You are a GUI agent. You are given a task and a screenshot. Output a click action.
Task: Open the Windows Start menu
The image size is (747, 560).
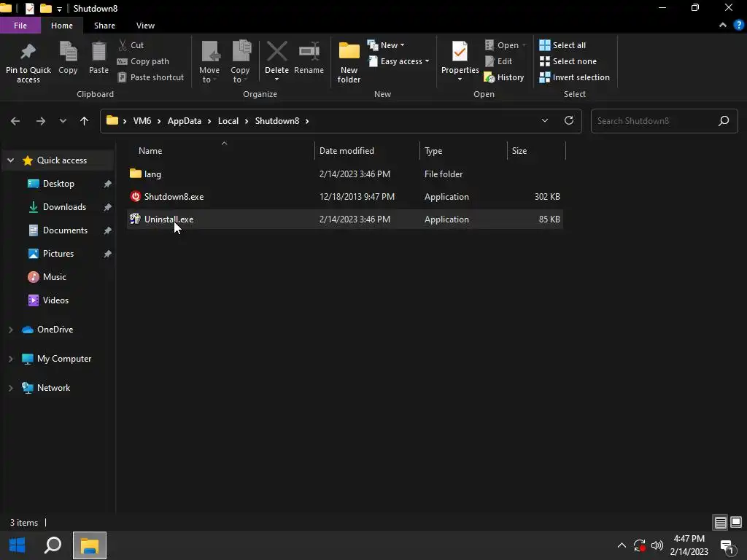tap(18, 545)
